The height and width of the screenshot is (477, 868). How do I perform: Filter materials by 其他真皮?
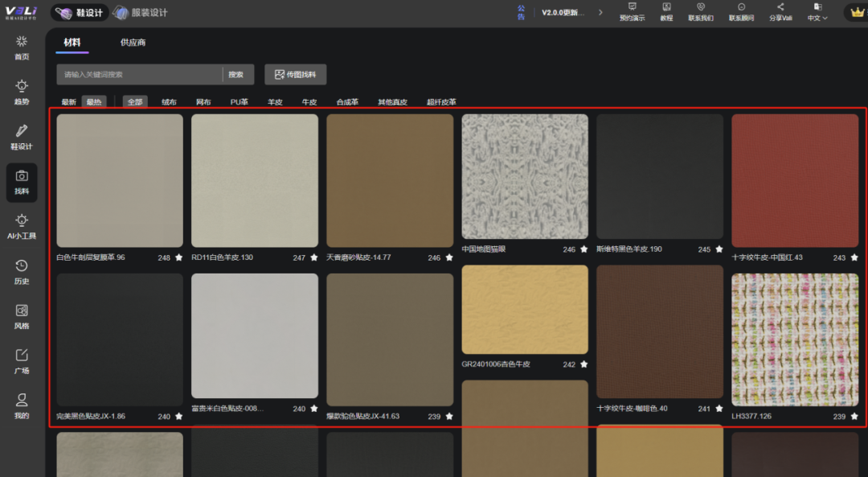(392, 102)
